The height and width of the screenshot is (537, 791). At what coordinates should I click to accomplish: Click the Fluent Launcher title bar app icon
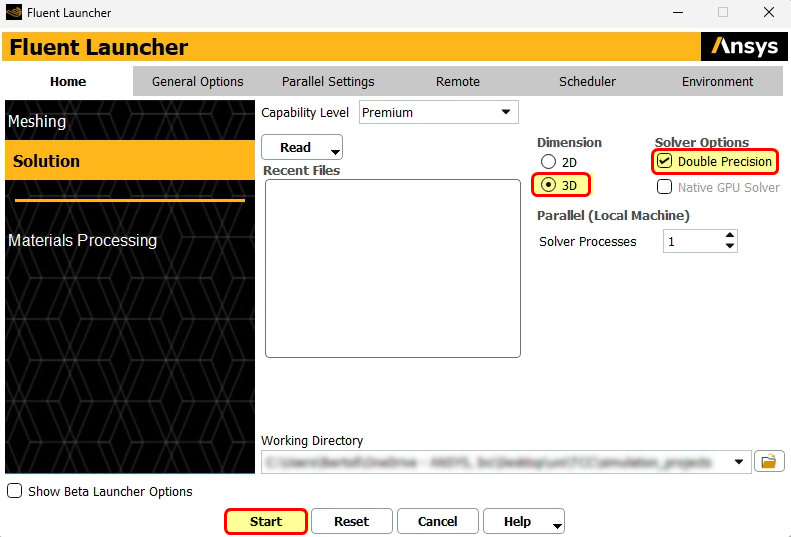(14, 12)
